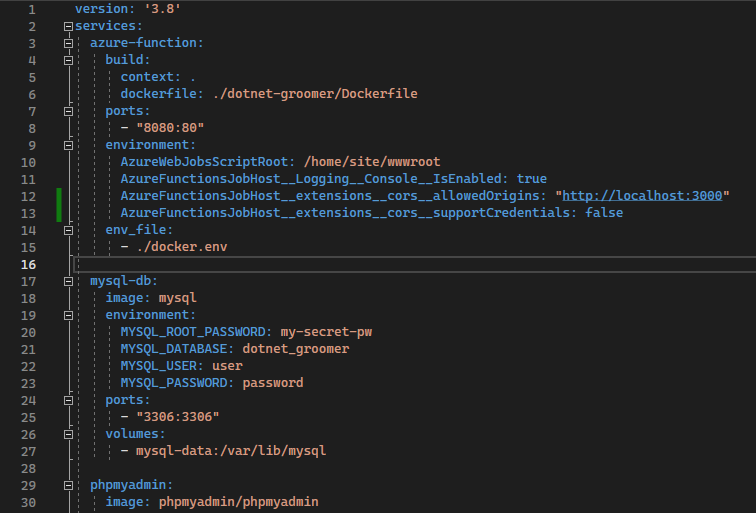Open the http://localhost:3000 link
The height and width of the screenshot is (513, 756).
(x=642, y=196)
